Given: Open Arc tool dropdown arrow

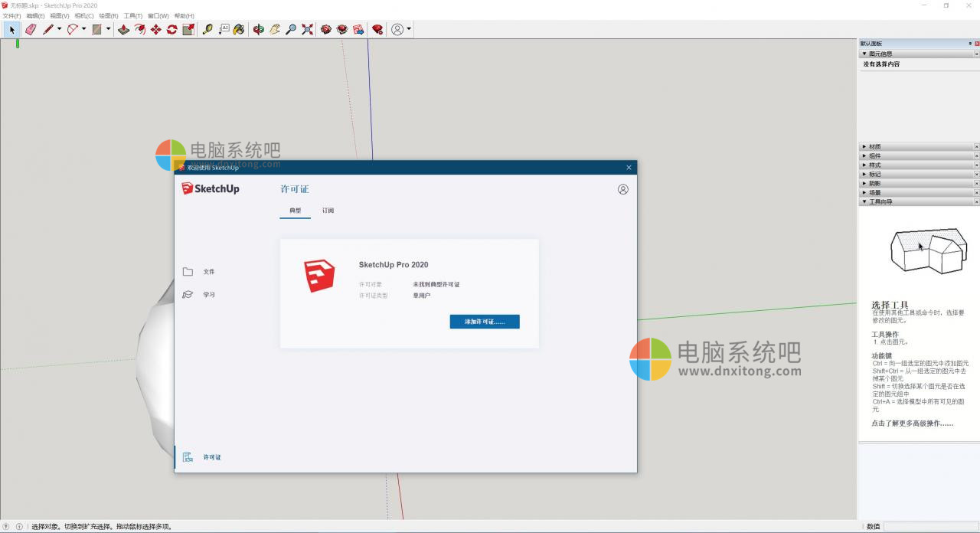Looking at the screenshot, I should [83, 29].
